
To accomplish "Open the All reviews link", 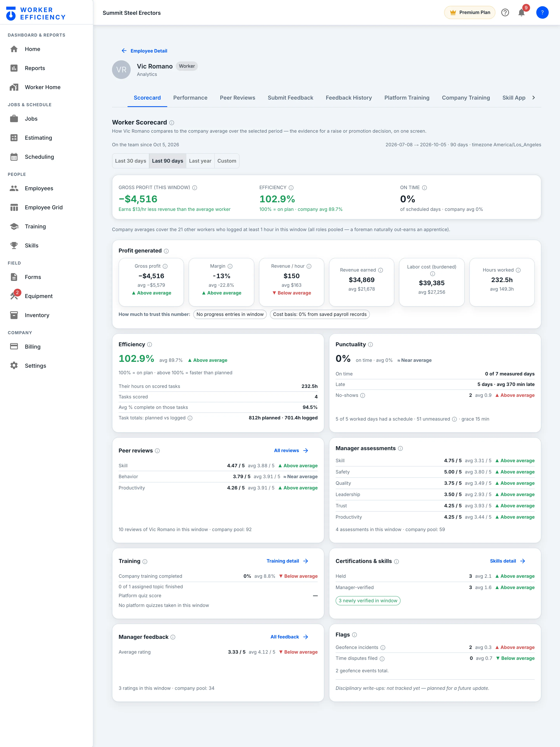I will click(291, 451).
